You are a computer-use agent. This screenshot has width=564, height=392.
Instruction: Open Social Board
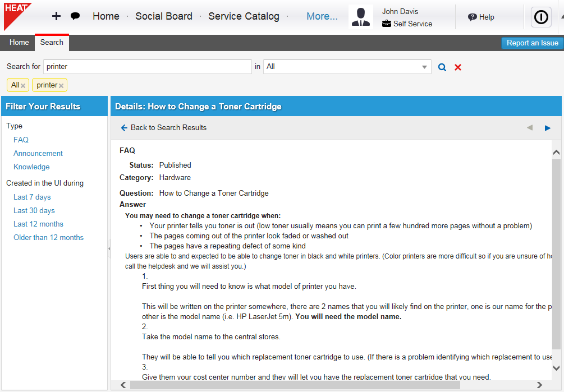(164, 16)
